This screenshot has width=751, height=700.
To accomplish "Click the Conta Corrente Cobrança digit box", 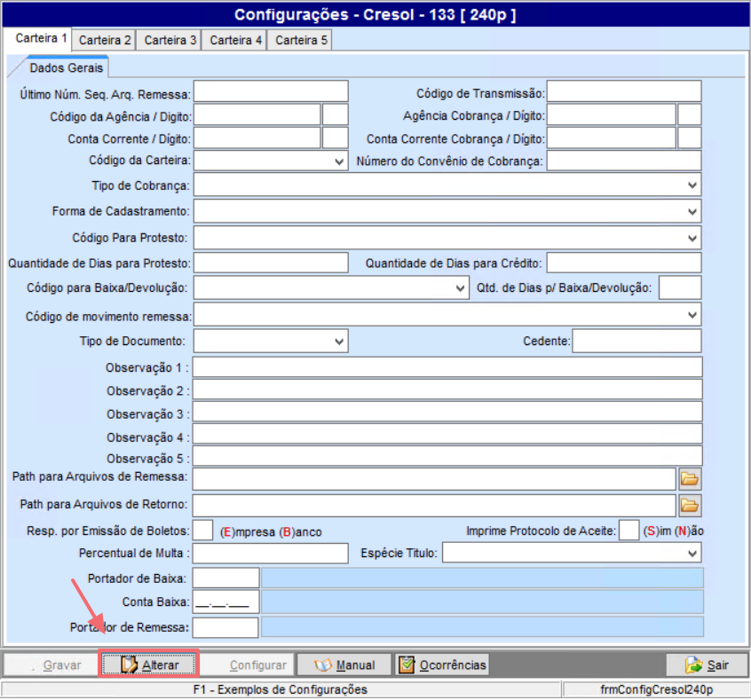I will coord(690,138).
